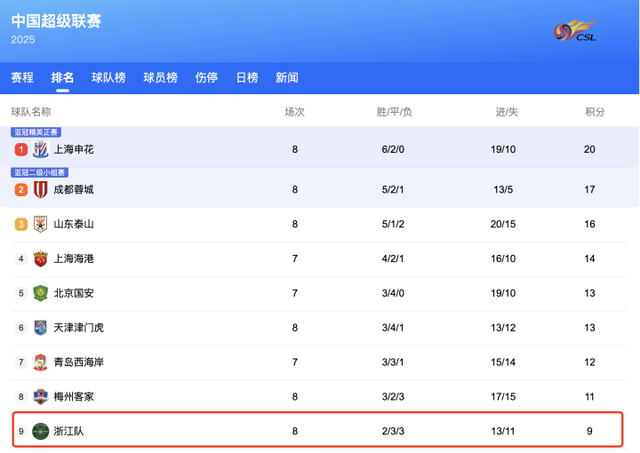Open the 上海海港 team name link

(74, 259)
